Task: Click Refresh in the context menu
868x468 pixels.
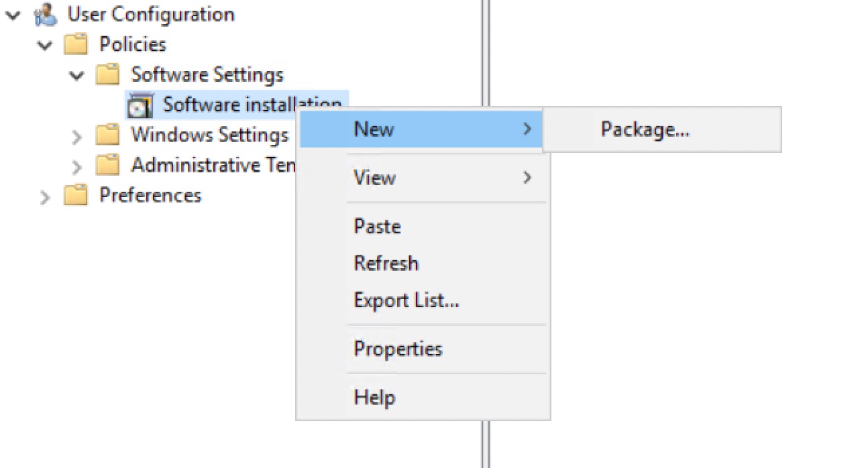Action: [x=386, y=263]
